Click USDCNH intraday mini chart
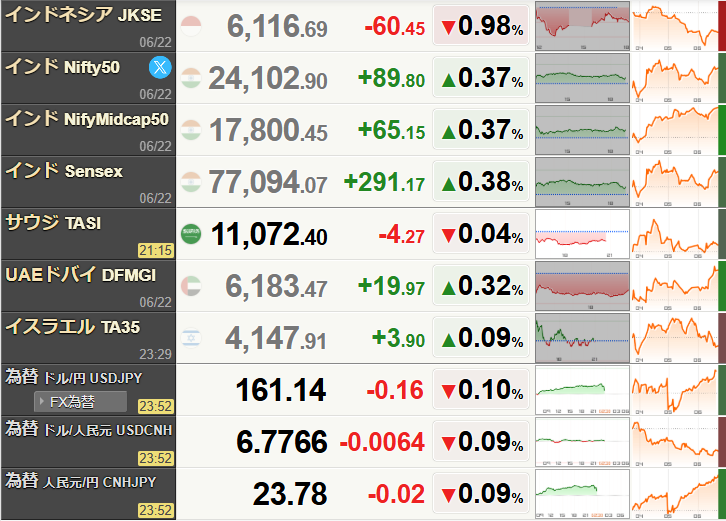 point(582,442)
